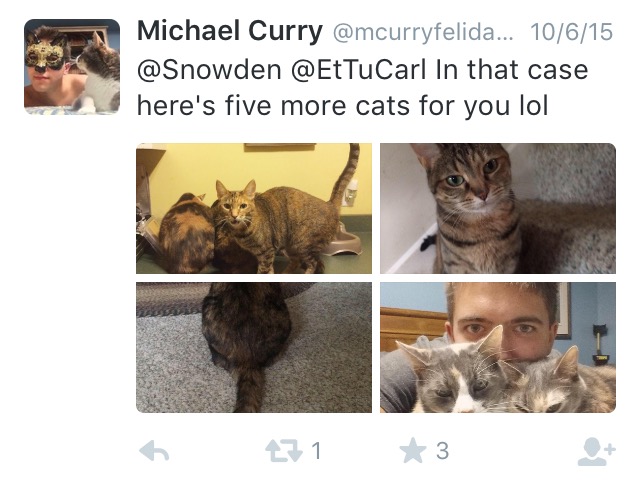This screenshot has width=640, height=485.
Task: Open Michael Curry's profile avatar
Action: [72, 67]
